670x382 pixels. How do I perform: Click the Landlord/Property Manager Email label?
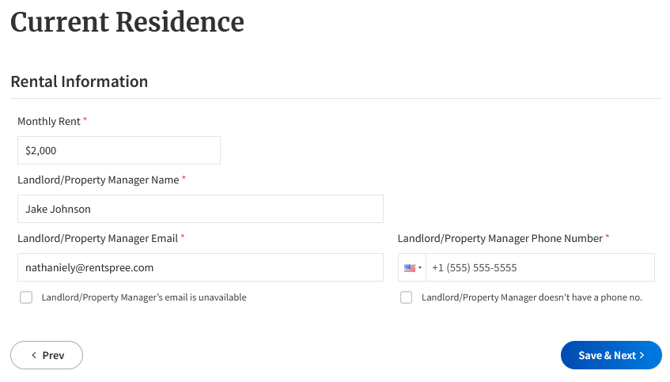pyautogui.click(x=97, y=238)
